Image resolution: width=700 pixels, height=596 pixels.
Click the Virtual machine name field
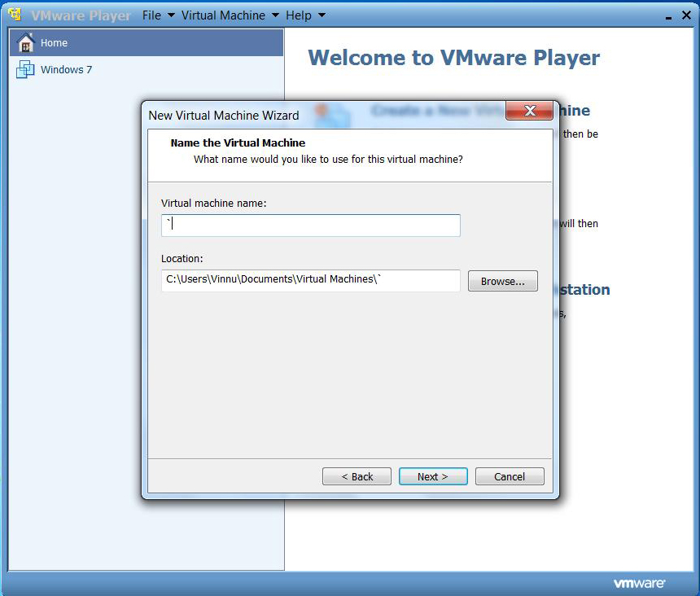(311, 226)
